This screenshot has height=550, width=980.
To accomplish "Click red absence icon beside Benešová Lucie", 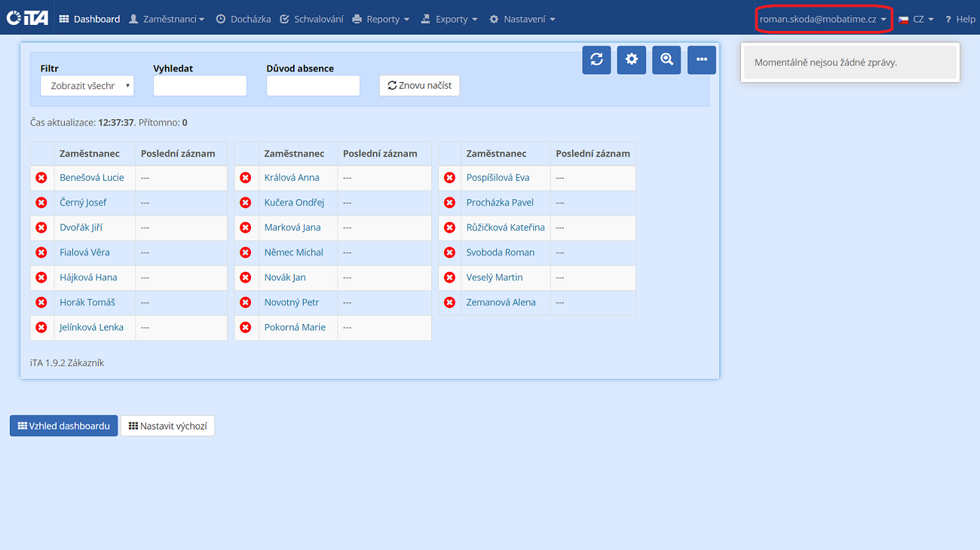I will (41, 178).
